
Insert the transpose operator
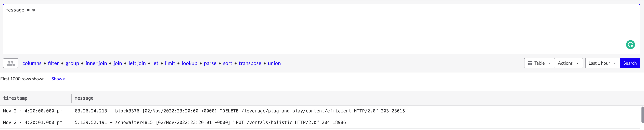[250, 63]
